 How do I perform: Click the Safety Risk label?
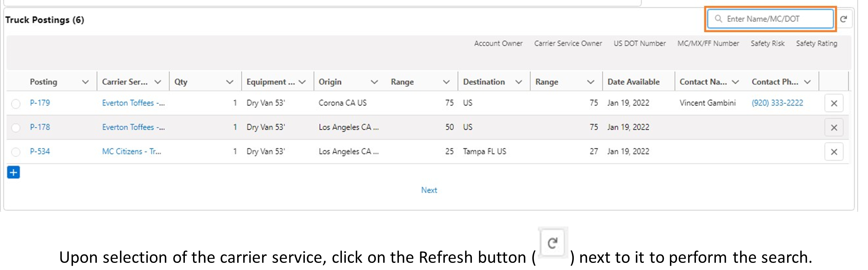(768, 43)
